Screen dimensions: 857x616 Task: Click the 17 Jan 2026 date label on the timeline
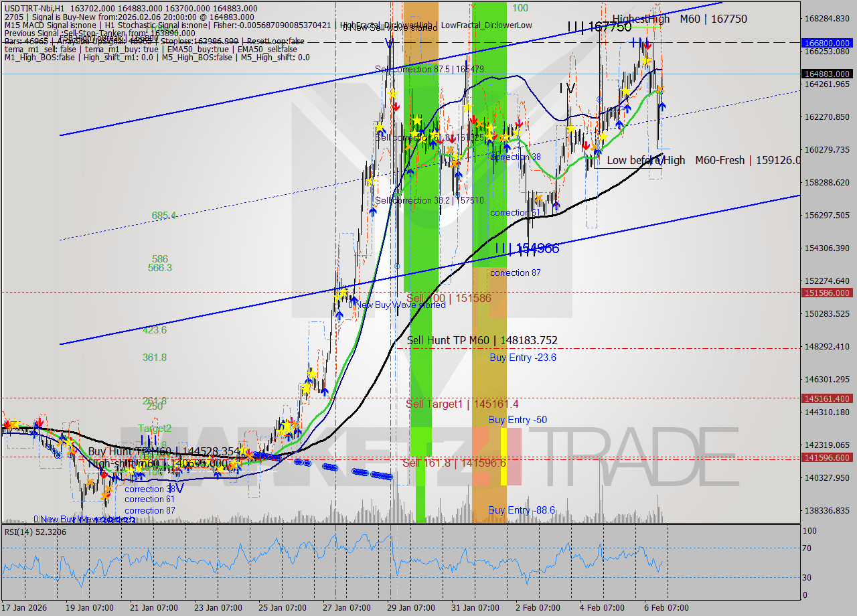[21, 606]
